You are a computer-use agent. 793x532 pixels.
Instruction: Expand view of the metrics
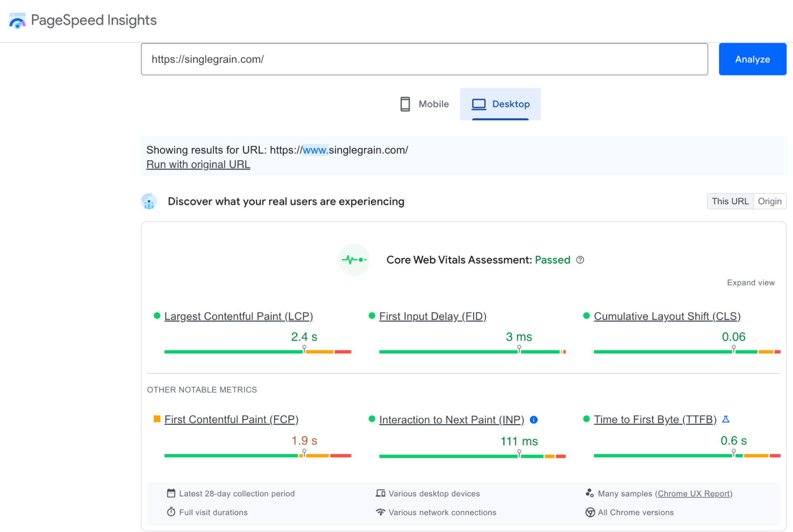point(751,283)
